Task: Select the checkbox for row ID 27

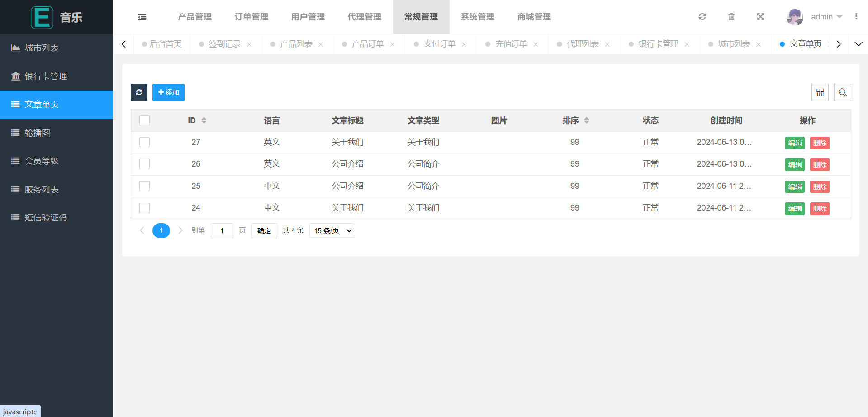Action: coord(144,142)
